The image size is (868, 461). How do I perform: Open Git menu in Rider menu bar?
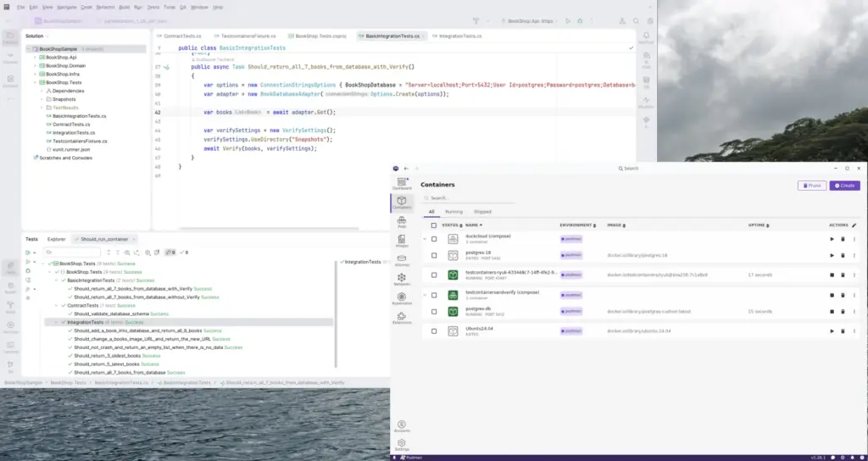pyautogui.click(x=183, y=7)
